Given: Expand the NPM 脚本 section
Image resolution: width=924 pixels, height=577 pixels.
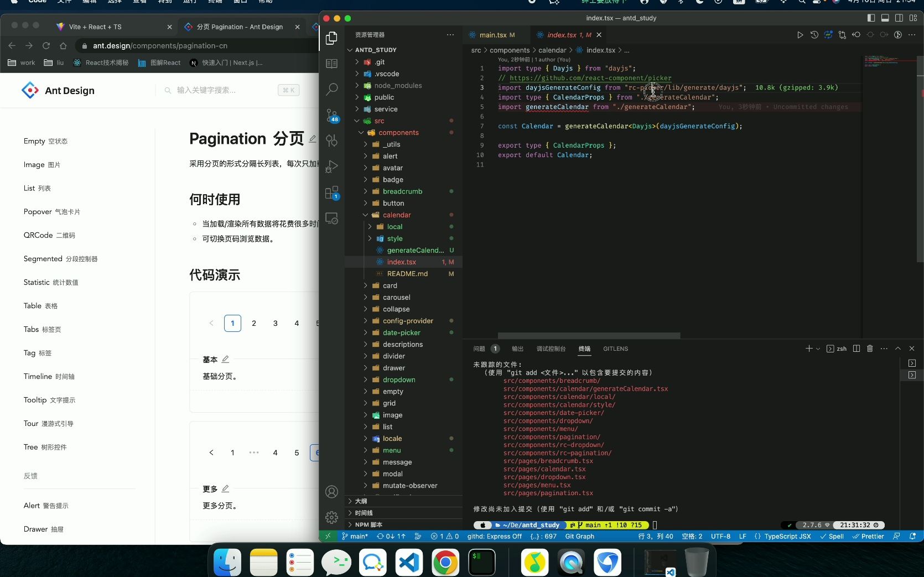Looking at the screenshot, I should pyautogui.click(x=403, y=524).
